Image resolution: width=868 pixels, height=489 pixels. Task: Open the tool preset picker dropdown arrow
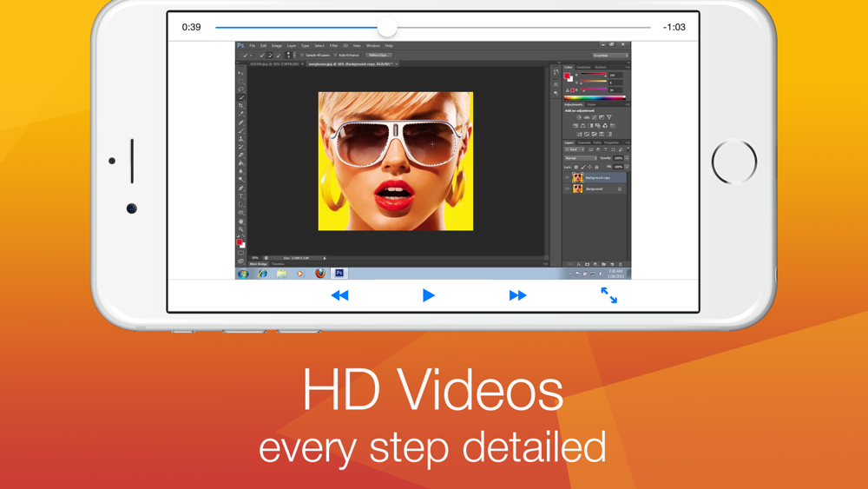point(251,56)
